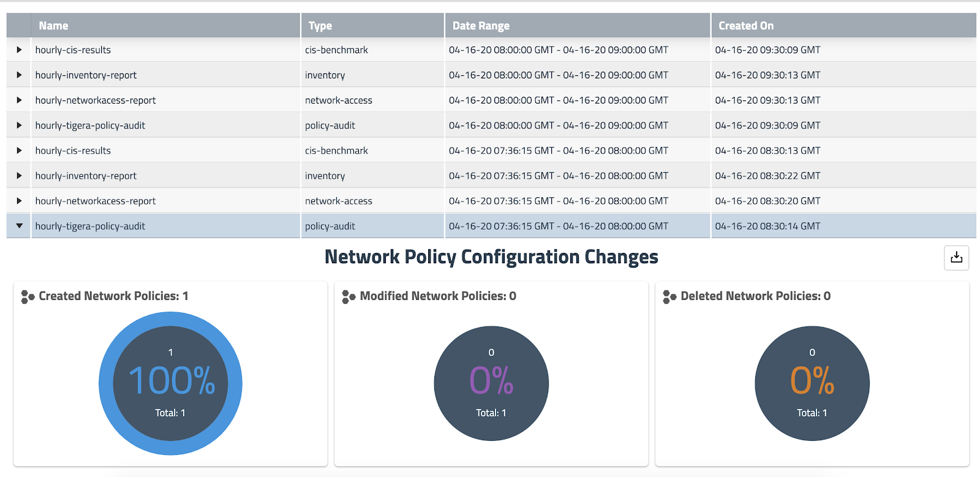
Task: Click inventory type created 09:30:13
Action: (x=325, y=75)
